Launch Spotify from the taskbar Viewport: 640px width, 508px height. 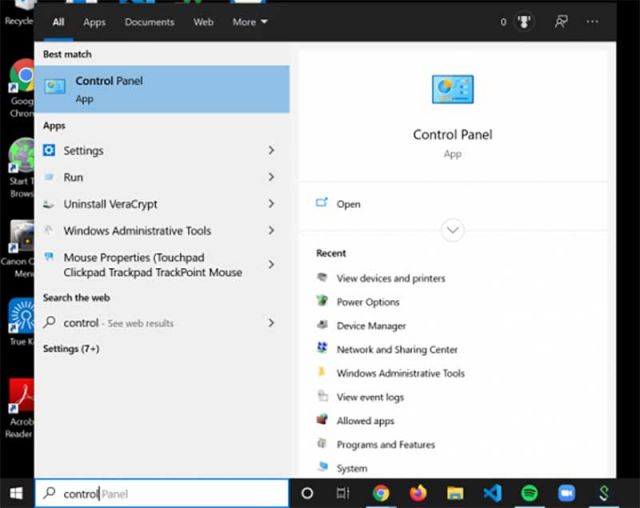529,493
